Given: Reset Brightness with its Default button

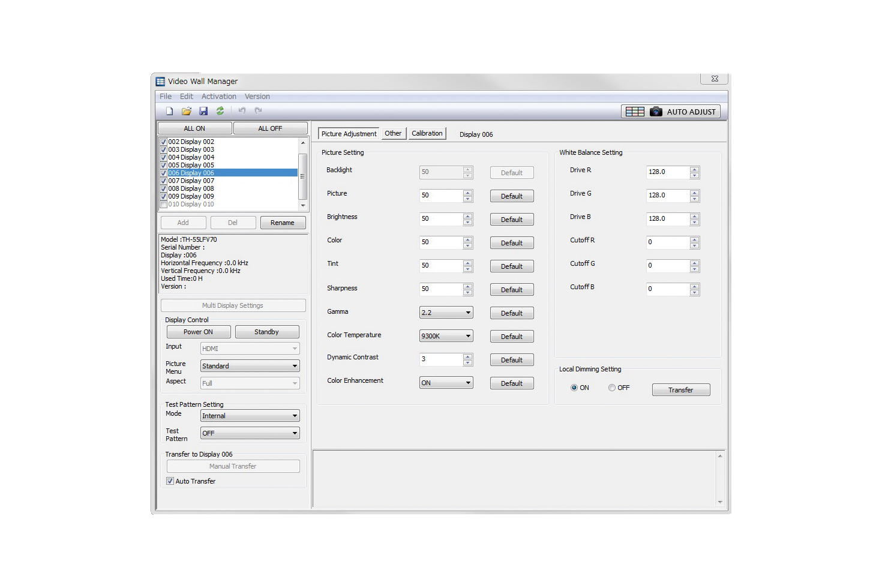Looking at the screenshot, I should click(x=511, y=220).
